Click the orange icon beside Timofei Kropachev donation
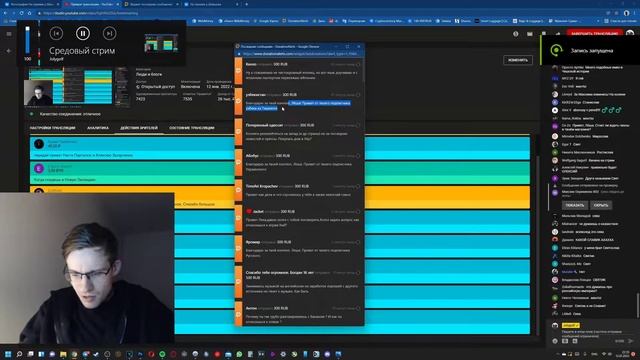640x360 pixels. 238,190
